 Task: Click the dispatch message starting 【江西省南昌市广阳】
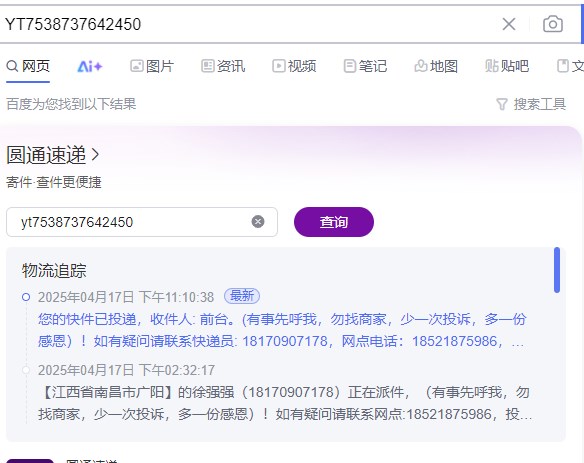click(x=285, y=403)
